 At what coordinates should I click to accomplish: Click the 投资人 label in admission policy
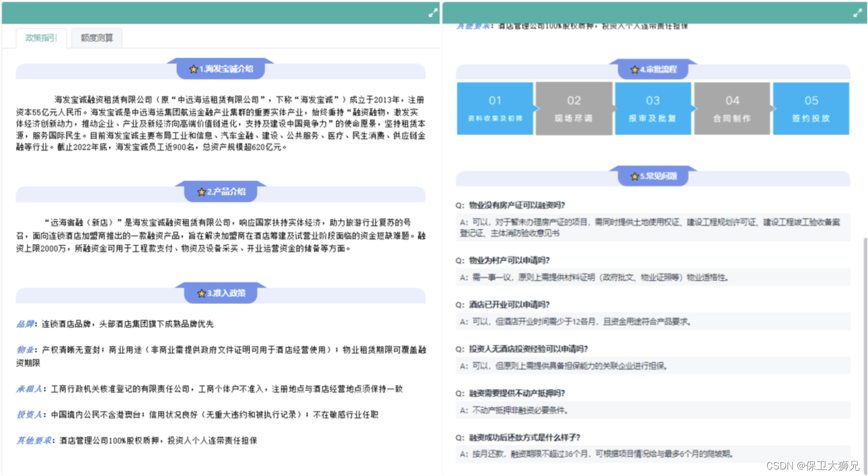point(29,415)
